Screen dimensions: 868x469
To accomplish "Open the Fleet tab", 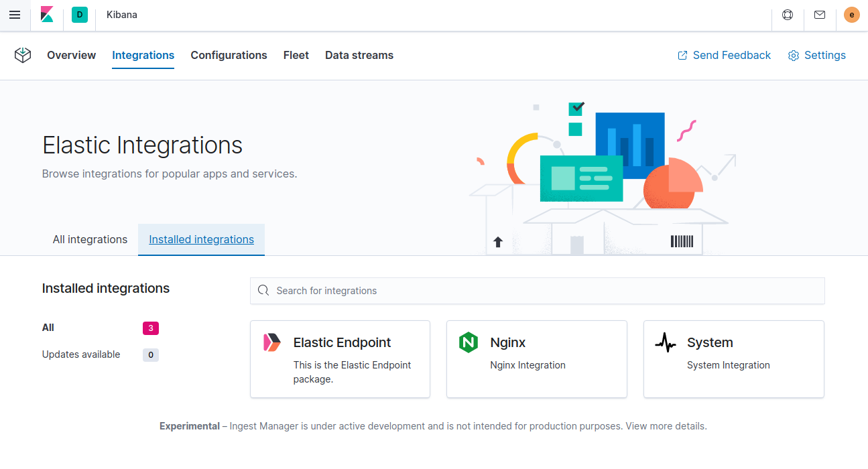I will pos(296,56).
